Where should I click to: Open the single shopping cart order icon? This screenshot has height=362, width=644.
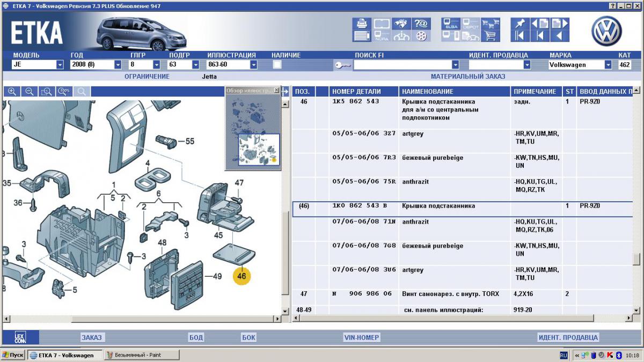point(489,36)
